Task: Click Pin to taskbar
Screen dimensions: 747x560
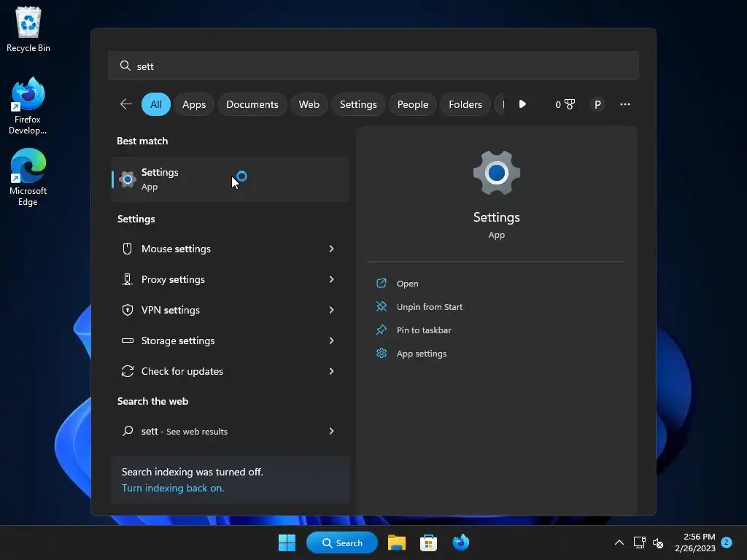Action: point(424,330)
